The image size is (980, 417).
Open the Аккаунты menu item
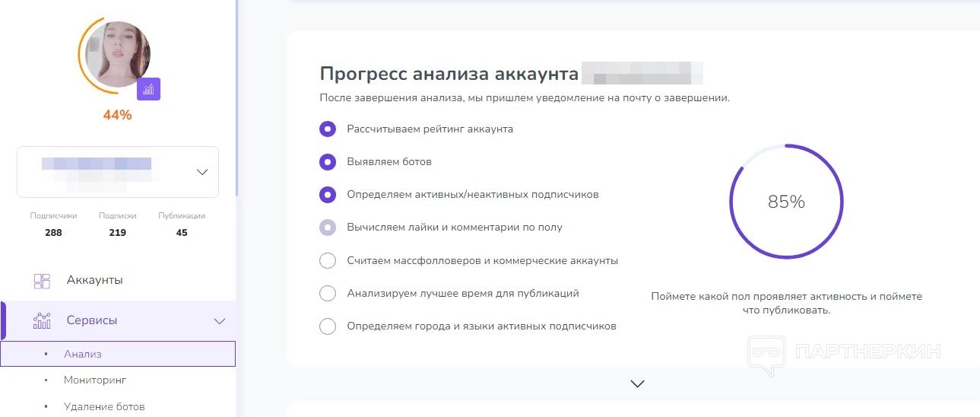94,280
